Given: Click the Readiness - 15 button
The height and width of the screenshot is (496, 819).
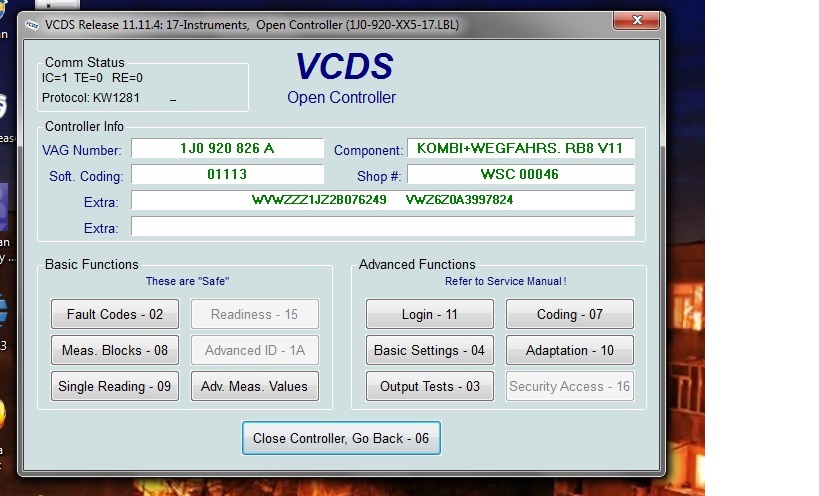Looking at the screenshot, I should click(255, 314).
